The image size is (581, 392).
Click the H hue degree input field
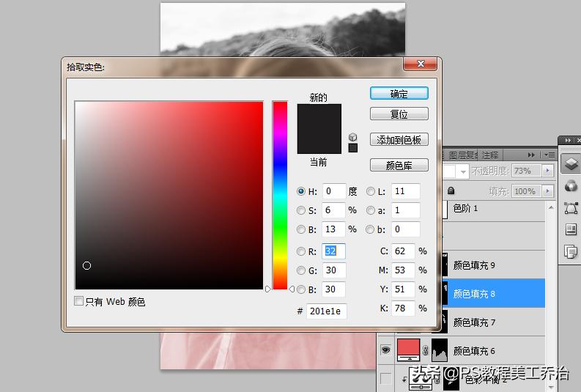pyautogui.click(x=334, y=191)
